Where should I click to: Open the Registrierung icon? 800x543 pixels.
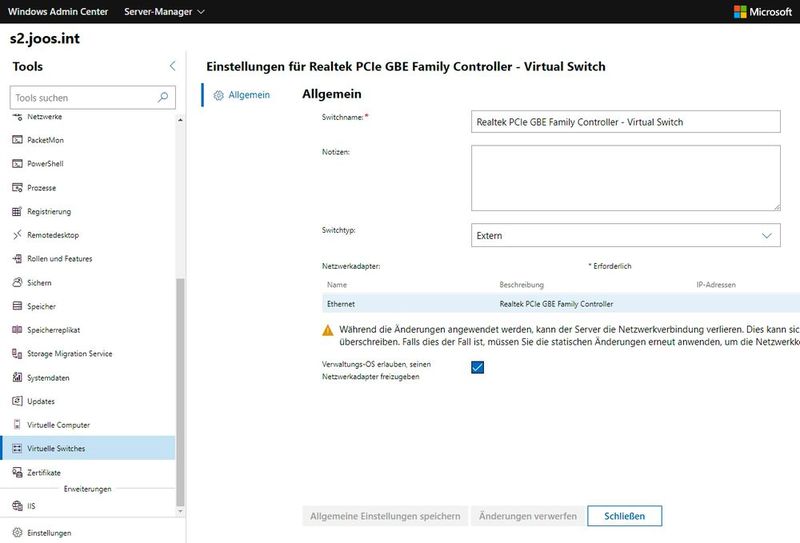click(17, 211)
